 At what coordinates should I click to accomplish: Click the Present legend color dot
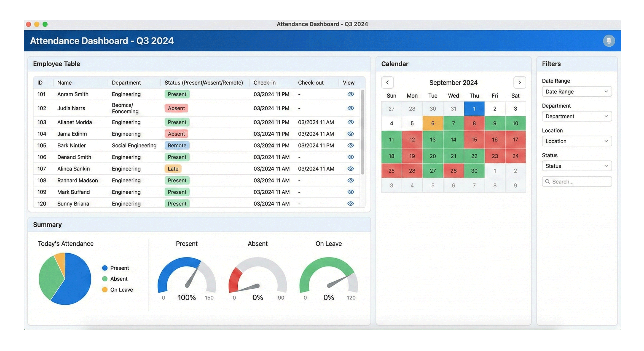click(x=105, y=268)
